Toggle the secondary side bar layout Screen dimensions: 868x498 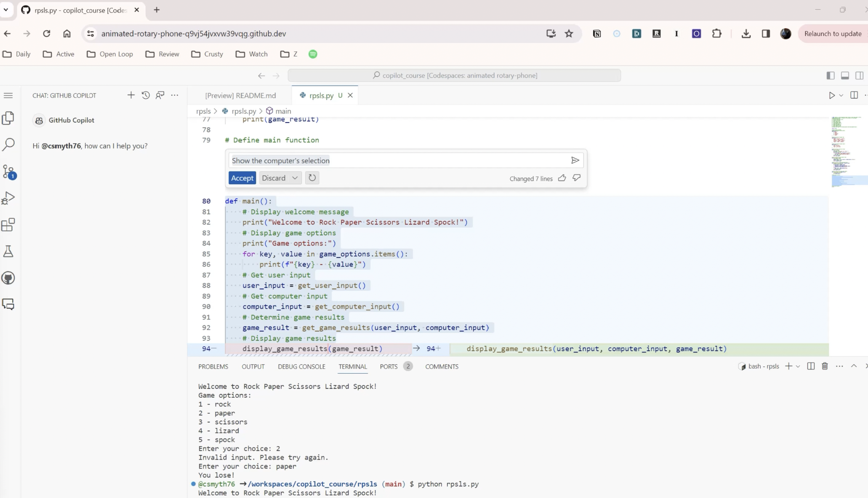pyautogui.click(x=859, y=75)
